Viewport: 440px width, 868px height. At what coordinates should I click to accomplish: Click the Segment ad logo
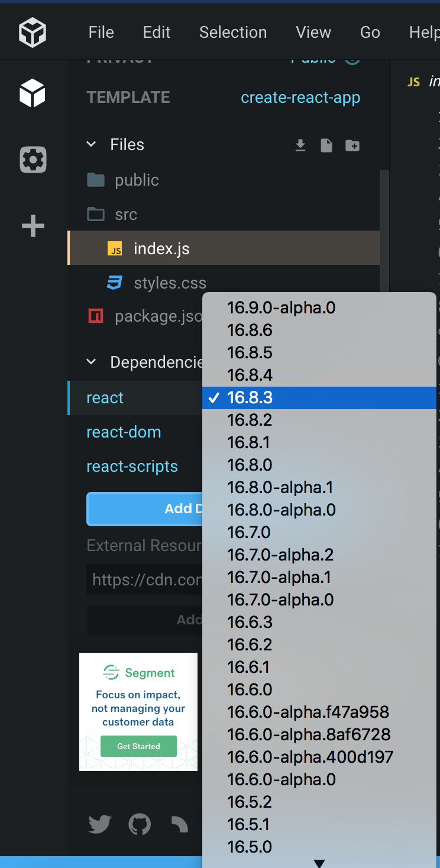click(139, 672)
